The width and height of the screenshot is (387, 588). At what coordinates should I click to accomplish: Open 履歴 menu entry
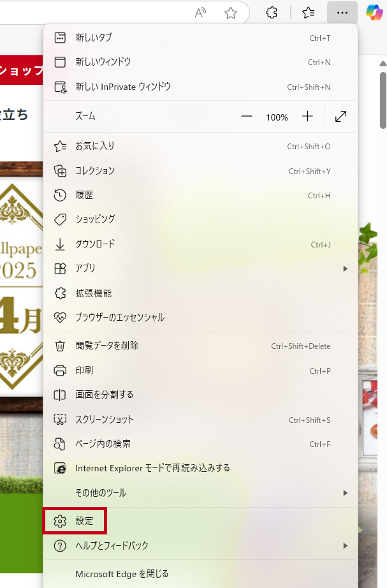(x=200, y=195)
